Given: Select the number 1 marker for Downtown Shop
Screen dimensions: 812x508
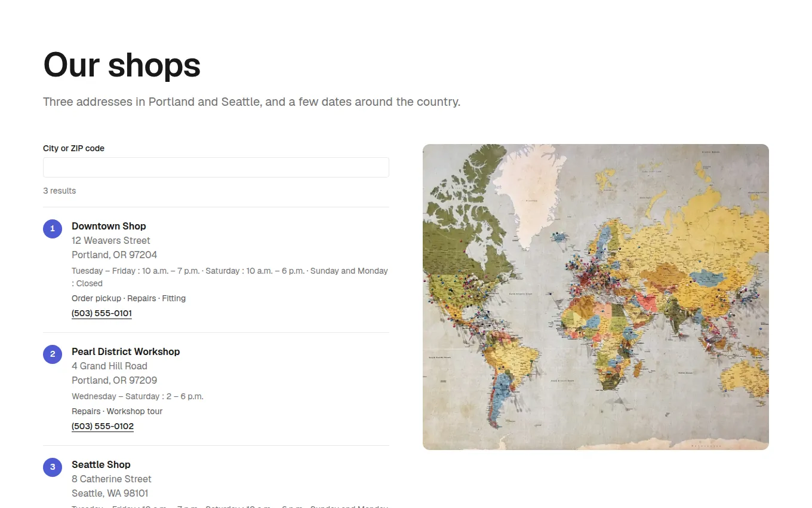Looking at the screenshot, I should [53, 228].
